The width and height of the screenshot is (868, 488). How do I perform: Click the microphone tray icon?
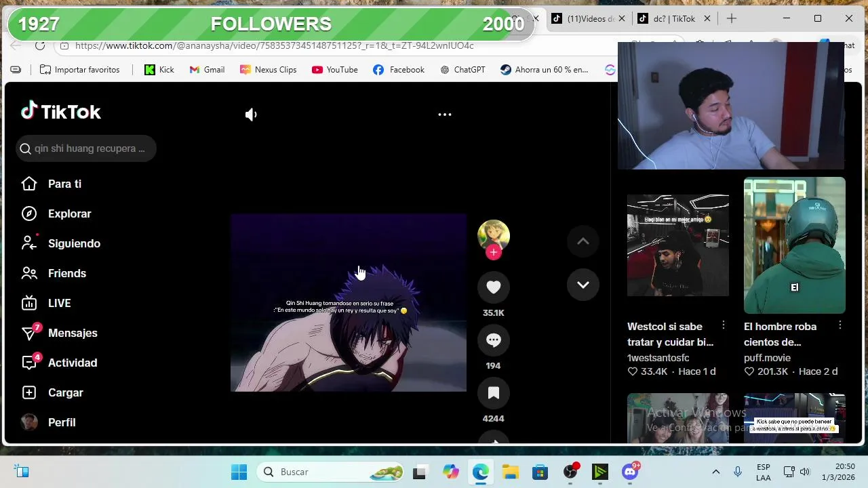point(738,472)
